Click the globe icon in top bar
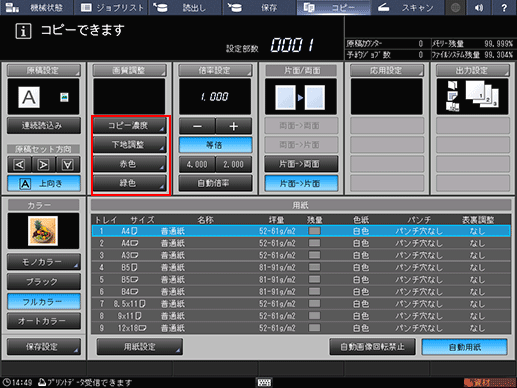 coord(455,7)
